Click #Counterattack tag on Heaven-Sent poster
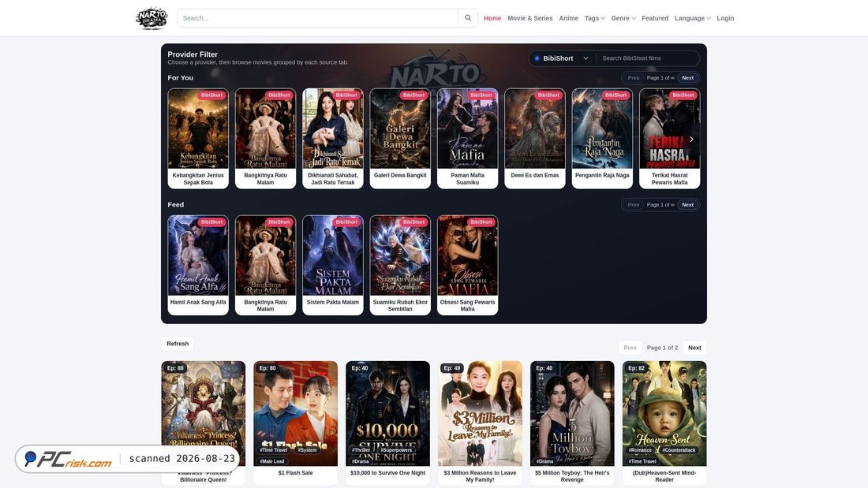 click(x=679, y=450)
